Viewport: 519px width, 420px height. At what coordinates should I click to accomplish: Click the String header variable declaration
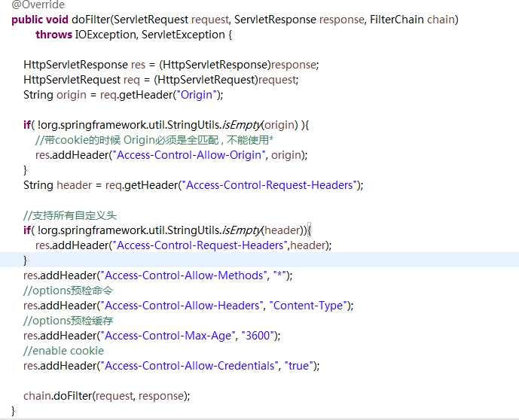tap(74, 185)
